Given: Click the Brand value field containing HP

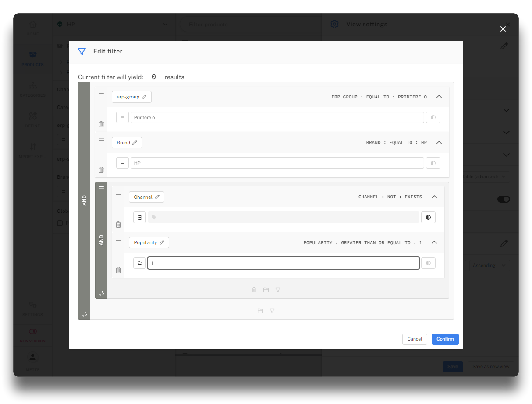Looking at the screenshot, I should tap(277, 163).
